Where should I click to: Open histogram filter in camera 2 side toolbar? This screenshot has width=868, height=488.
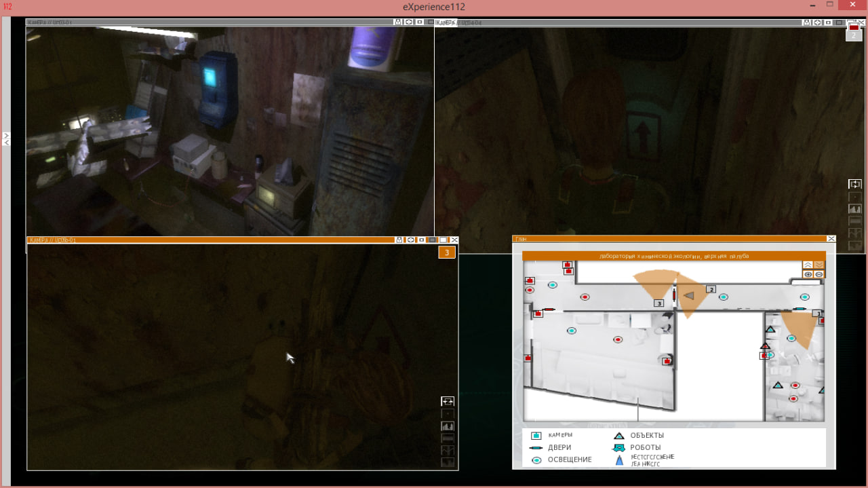[855, 209]
